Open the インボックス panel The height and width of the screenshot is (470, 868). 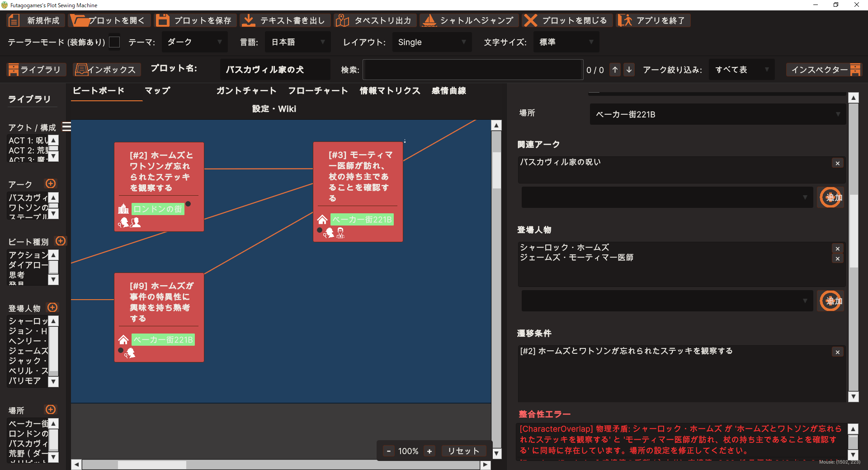coord(107,70)
